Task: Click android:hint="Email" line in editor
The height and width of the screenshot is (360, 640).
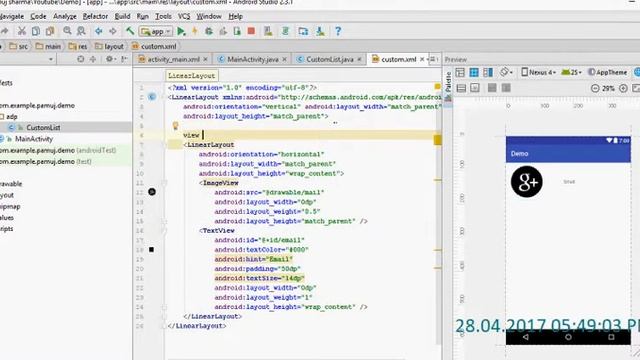Action: 254,259
